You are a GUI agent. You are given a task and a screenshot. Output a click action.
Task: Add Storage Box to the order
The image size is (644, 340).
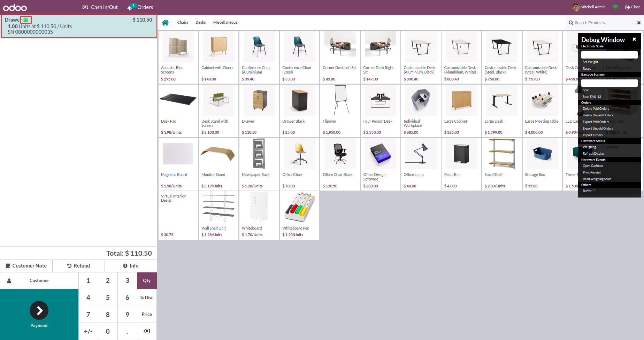[542, 164]
